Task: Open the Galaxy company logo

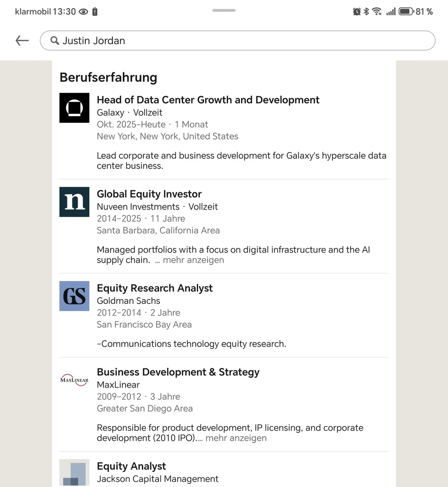Action: pyautogui.click(x=74, y=108)
